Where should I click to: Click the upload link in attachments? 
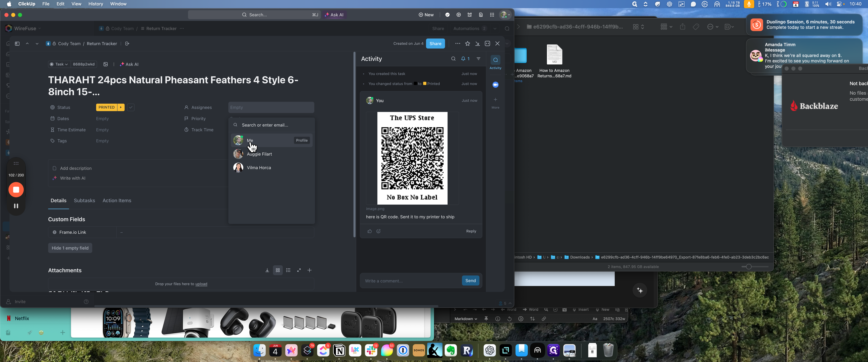pyautogui.click(x=201, y=284)
